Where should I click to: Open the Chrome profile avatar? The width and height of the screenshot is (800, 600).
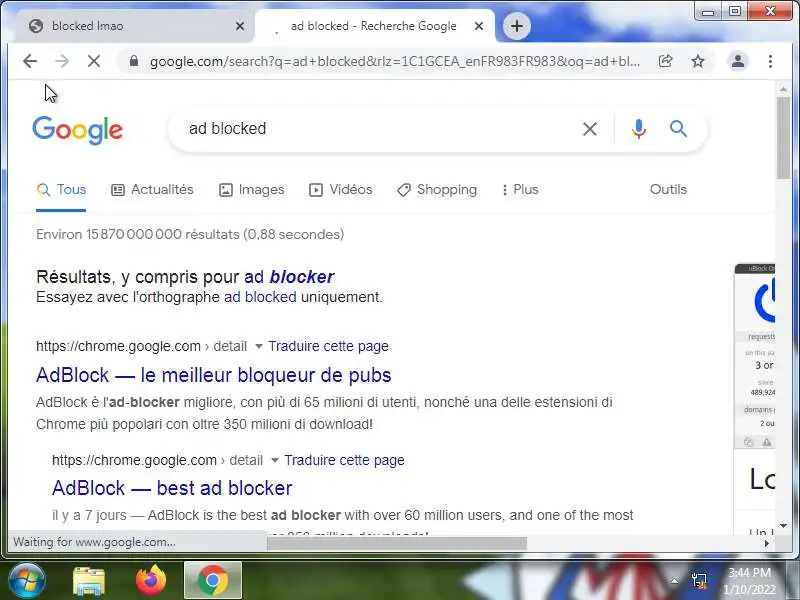[738, 61]
